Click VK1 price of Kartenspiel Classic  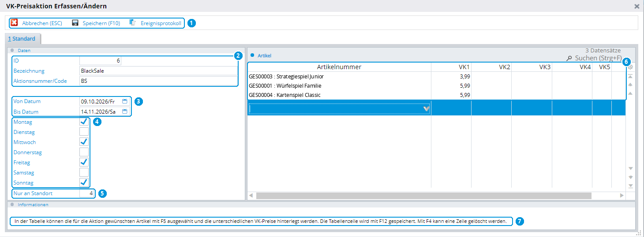coord(451,95)
